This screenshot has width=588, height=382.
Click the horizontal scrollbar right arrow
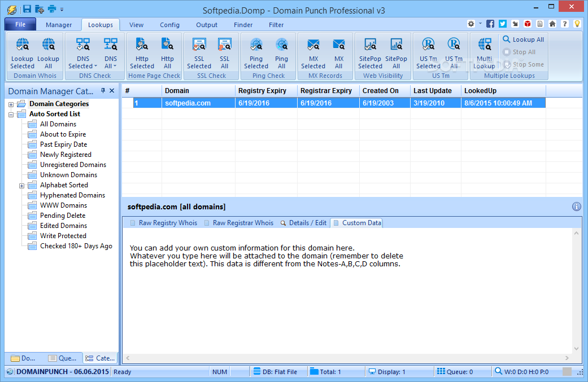pyautogui.click(x=567, y=358)
